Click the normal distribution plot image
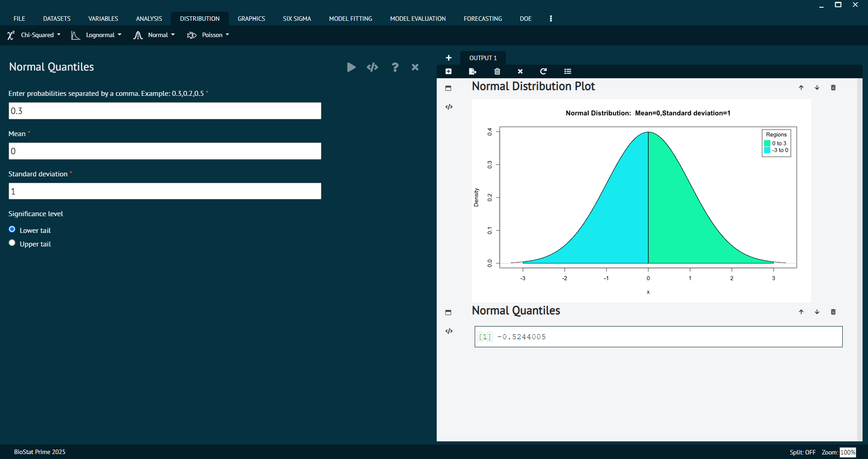The height and width of the screenshot is (459, 868). [x=641, y=201]
